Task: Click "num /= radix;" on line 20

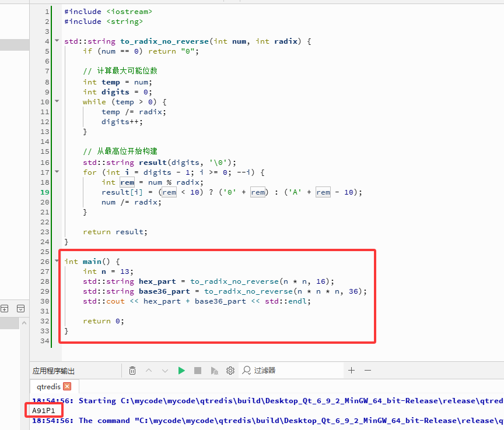Action: tap(131, 202)
